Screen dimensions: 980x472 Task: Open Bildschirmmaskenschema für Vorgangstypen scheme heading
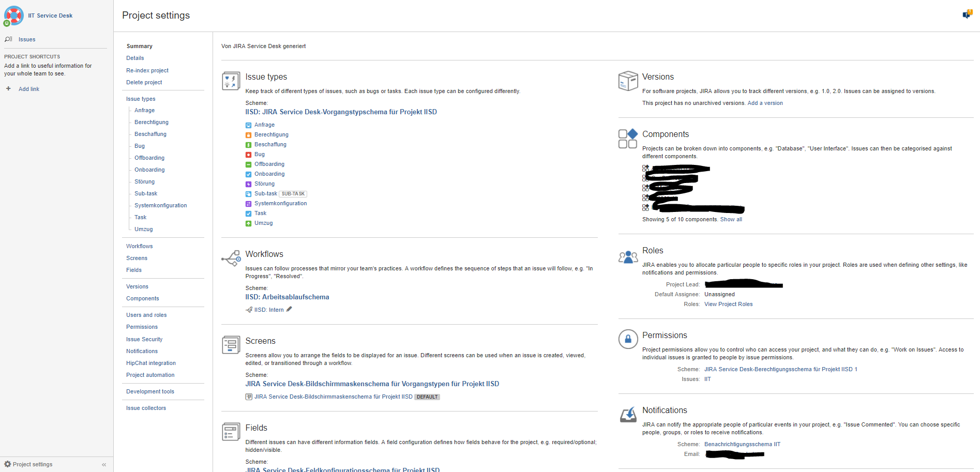[372, 384]
